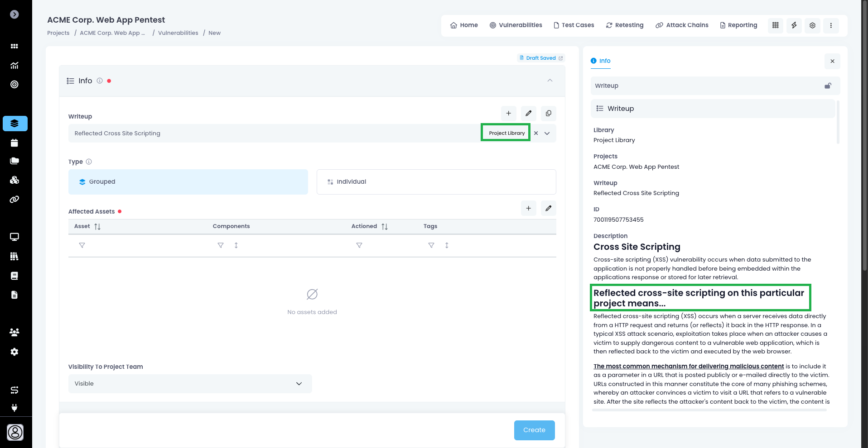The width and height of the screenshot is (868, 448).
Task: Click the copy icon in Writeup row
Action: tap(548, 113)
